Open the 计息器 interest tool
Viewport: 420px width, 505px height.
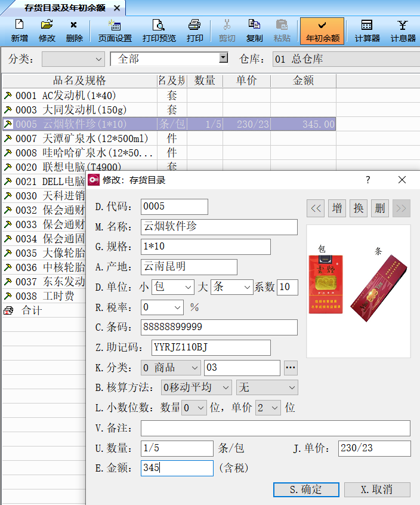tap(403, 31)
